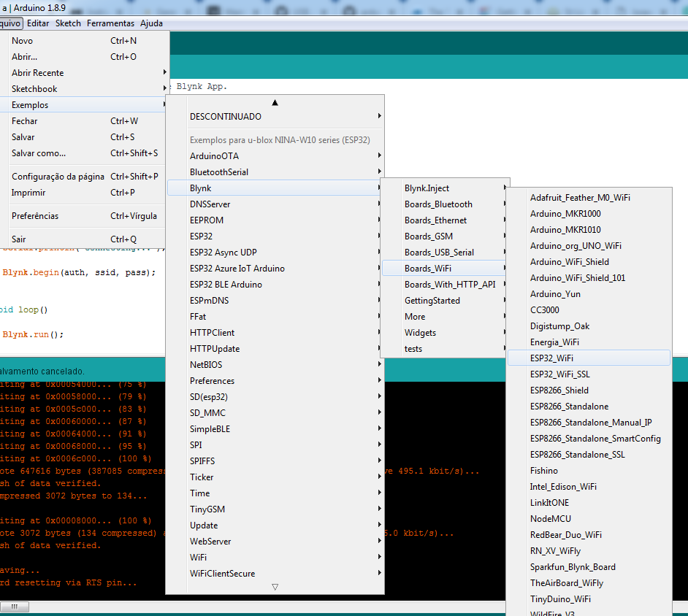Open ESP8266_Standalone_SmartConfig example
The height and width of the screenshot is (616, 688).
(589, 439)
